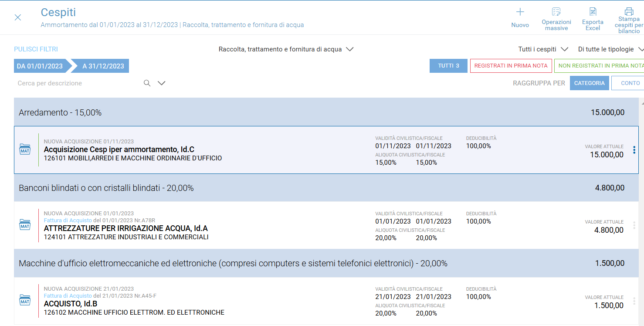Click the MAT icon of ATTREZZATURE PER IRRIGAZIONE ACQUA
The image size is (644, 326).
tap(25, 225)
